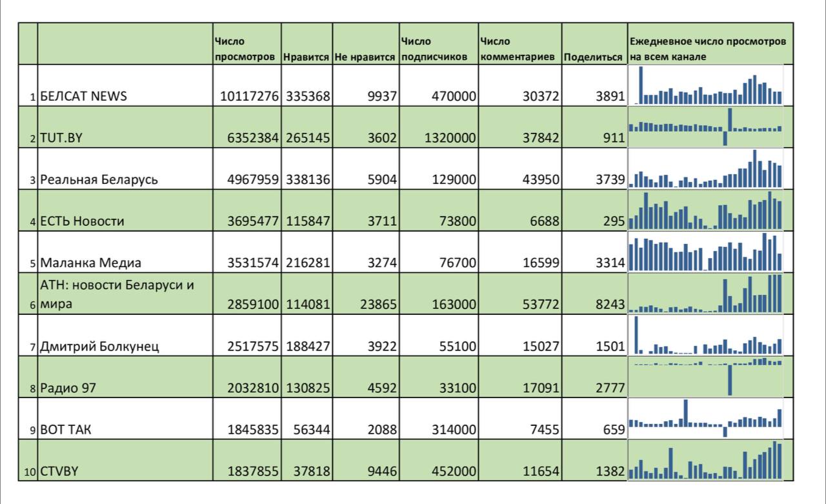Click the shares value 1382
This screenshot has width=826, height=504.
(610, 472)
